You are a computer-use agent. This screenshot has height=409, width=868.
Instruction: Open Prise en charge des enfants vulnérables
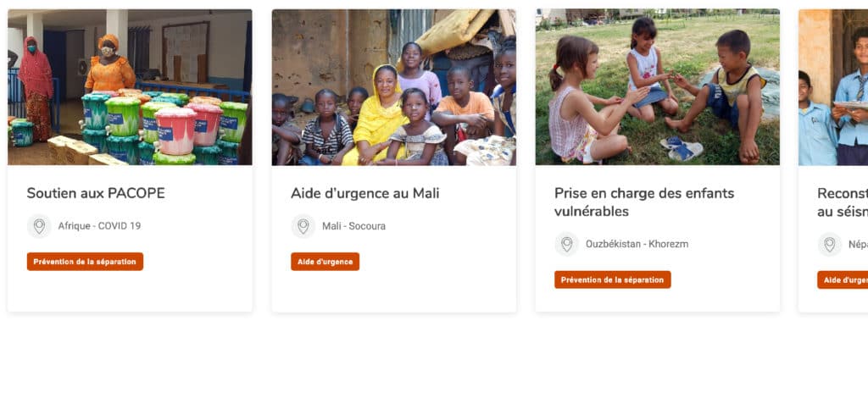tap(644, 202)
